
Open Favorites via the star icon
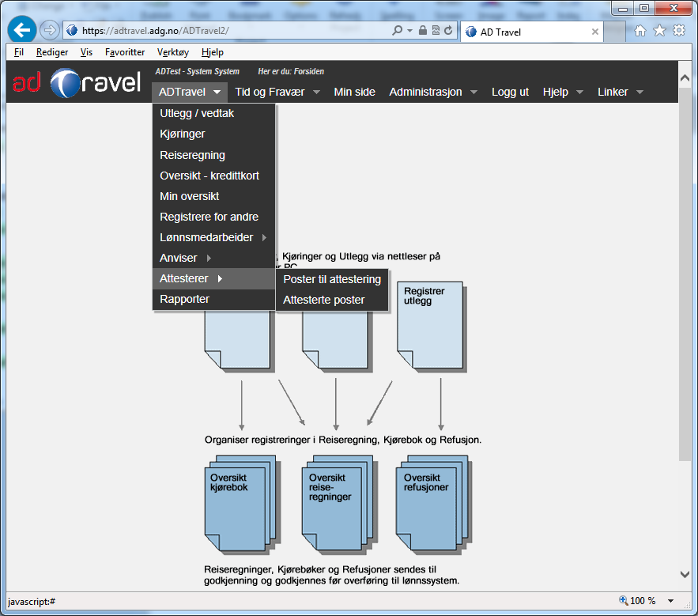[659, 31]
